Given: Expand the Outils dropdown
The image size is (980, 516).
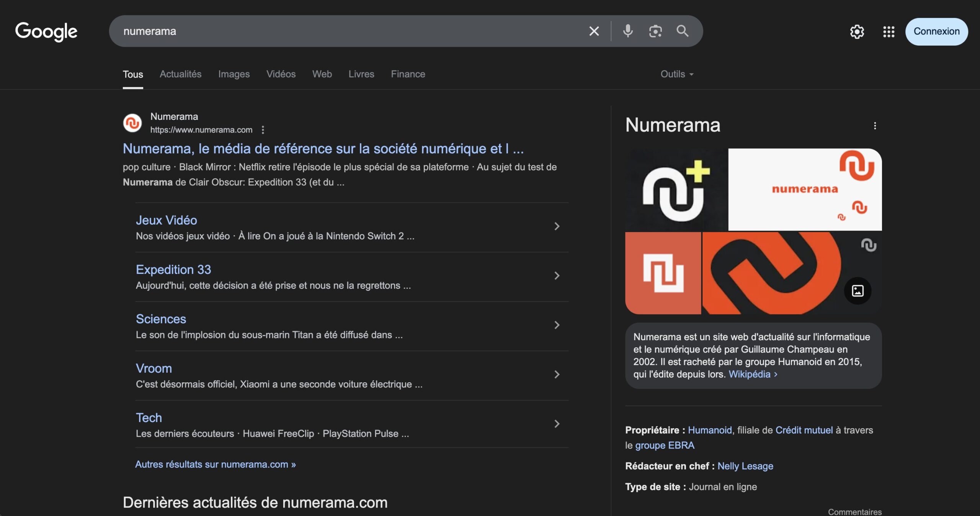Looking at the screenshot, I should coord(676,74).
